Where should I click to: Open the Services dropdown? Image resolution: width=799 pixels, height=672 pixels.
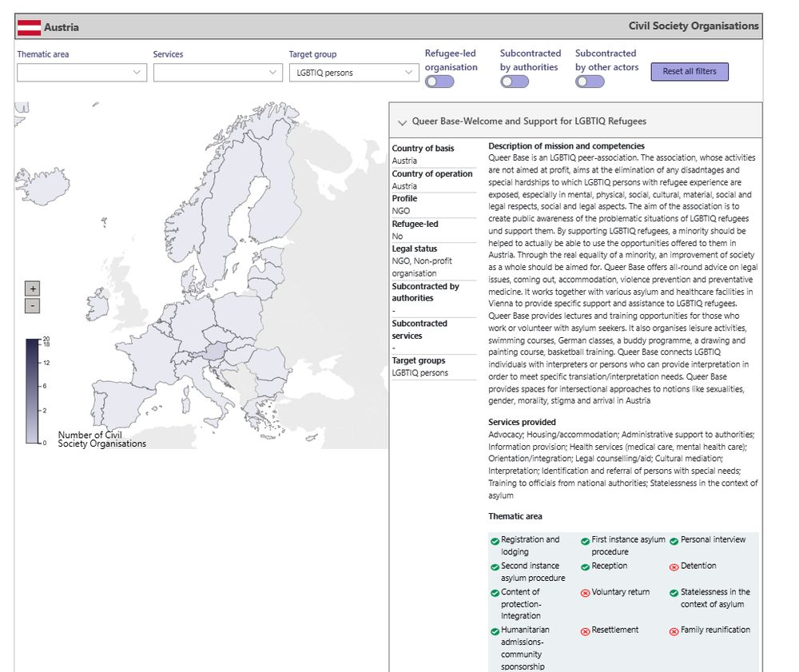pyautogui.click(x=217, y=73)
